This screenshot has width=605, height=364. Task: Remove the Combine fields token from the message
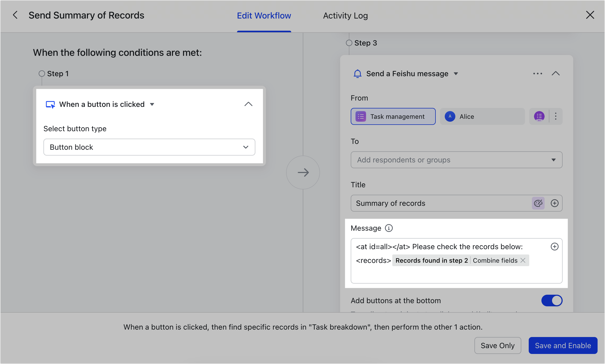tap(523, 261)
